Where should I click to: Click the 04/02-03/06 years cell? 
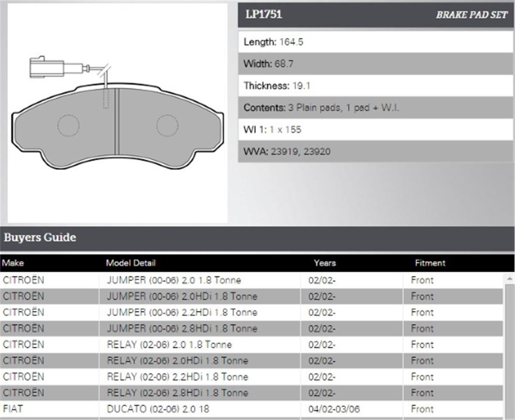[352, 409]
